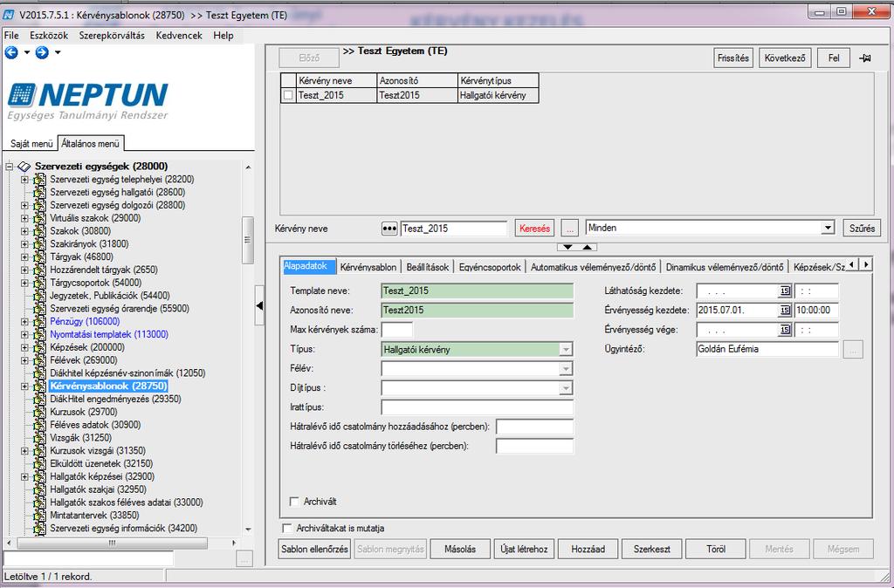The image size is (894, 588).
Task: Open the Érvényesség kezdete calendar picker
Action: (785, 311)
